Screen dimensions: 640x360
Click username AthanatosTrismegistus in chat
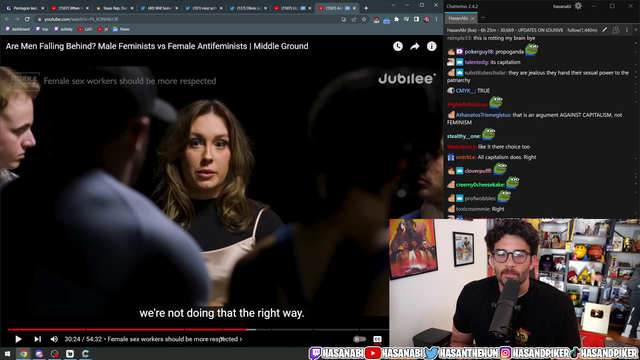(x=483, y=115)
